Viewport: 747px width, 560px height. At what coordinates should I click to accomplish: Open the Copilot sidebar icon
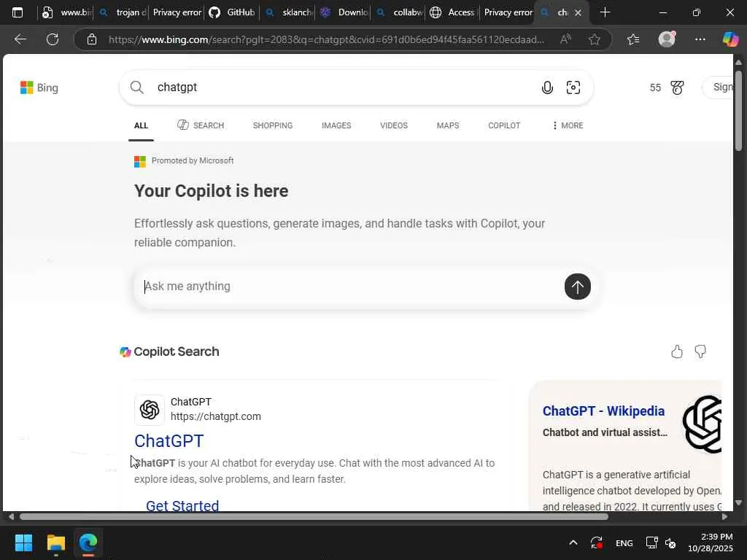click(730, 39)
